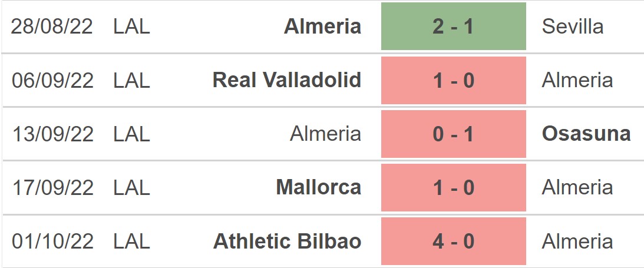Image resolution: width=644 pixels, height=268 pixels.
Task: Click the 4 - 0 score box
Action: point(453,241)
